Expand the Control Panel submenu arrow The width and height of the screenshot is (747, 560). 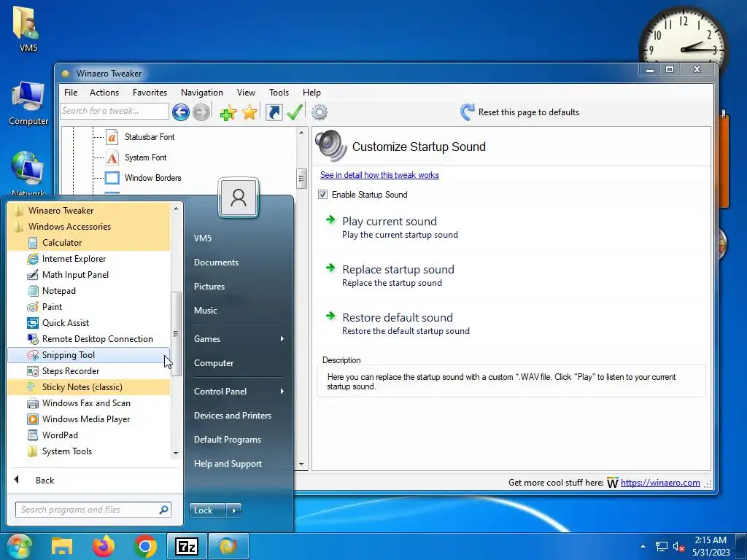(282, 391)
